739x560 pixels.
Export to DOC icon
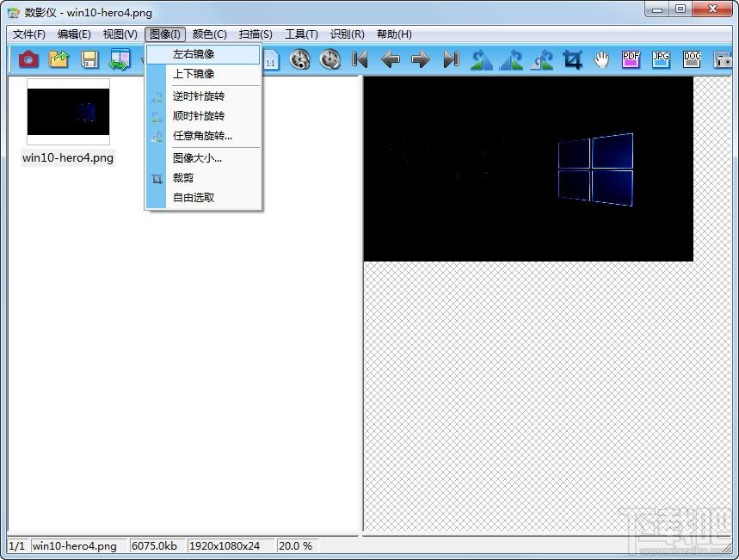tap(692, 59)
